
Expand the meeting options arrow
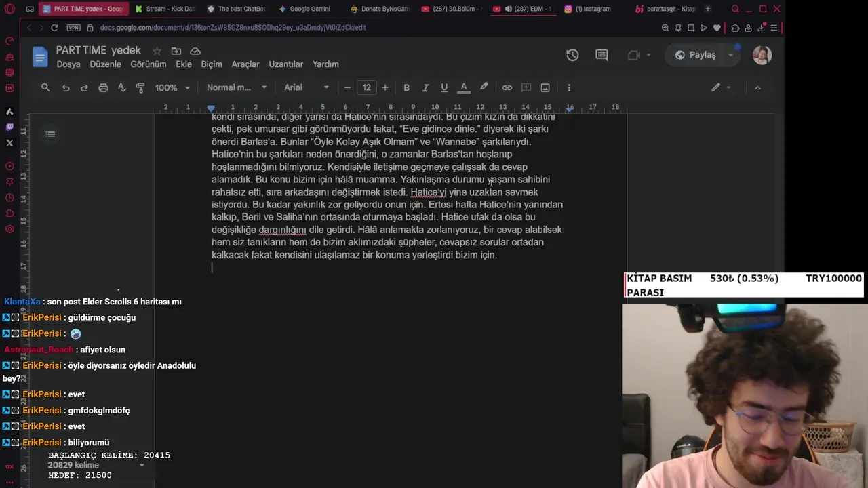(x=648, y=55)
